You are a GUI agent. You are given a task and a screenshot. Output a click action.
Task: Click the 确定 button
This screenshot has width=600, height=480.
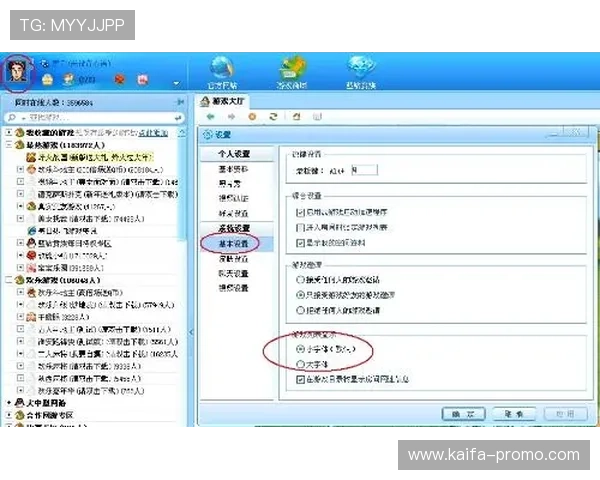tap(463, 414)
